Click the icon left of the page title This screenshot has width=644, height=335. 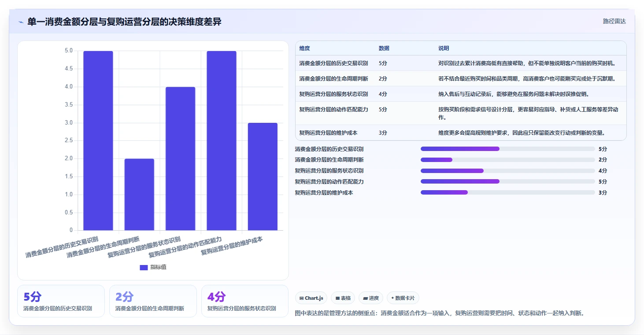point(21,22)
